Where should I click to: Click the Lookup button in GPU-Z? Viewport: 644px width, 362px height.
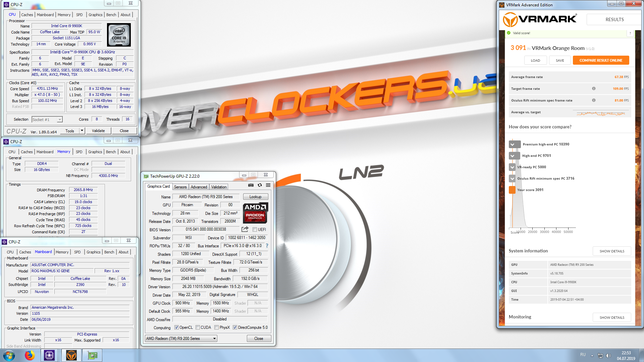point(255,197)
